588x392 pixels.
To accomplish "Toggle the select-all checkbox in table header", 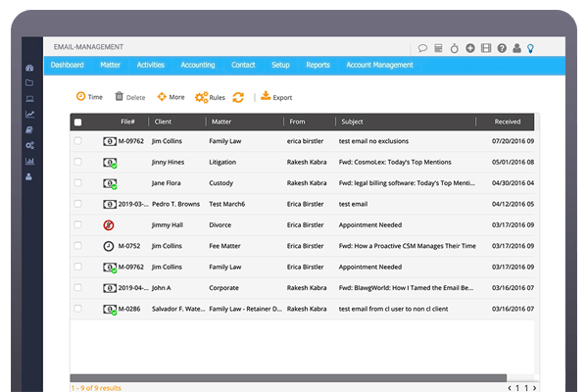I will click(78, 122).
